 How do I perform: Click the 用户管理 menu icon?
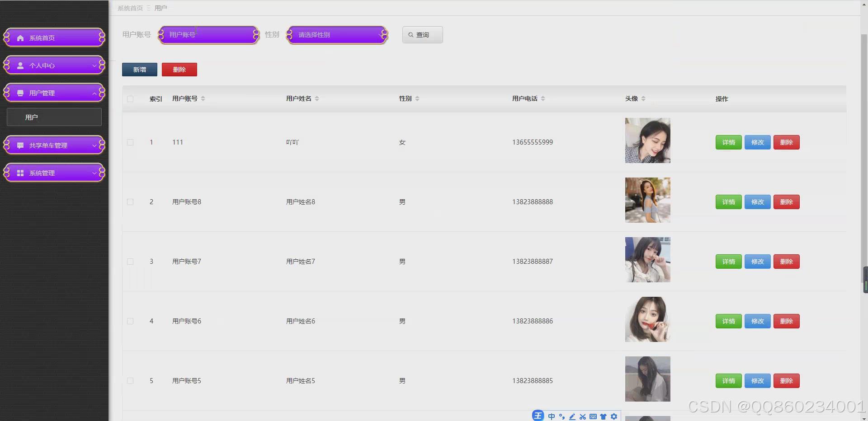20,93
